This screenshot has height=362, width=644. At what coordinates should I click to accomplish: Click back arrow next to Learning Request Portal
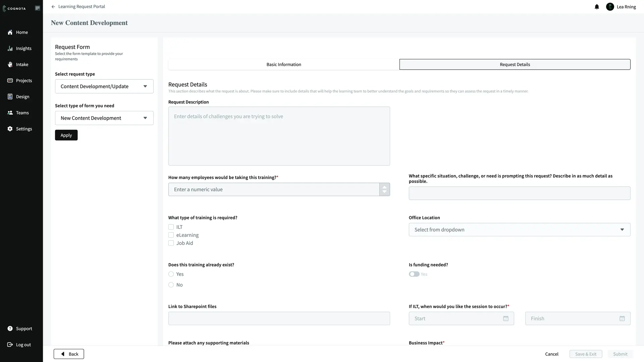click(53, 7)
